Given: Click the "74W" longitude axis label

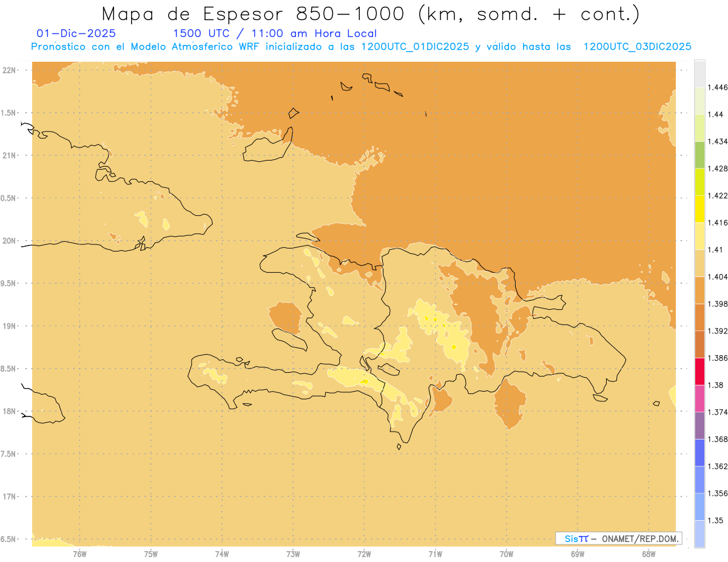Looking at the screenshot, I should pyautogui.click(x=222, y=553).
